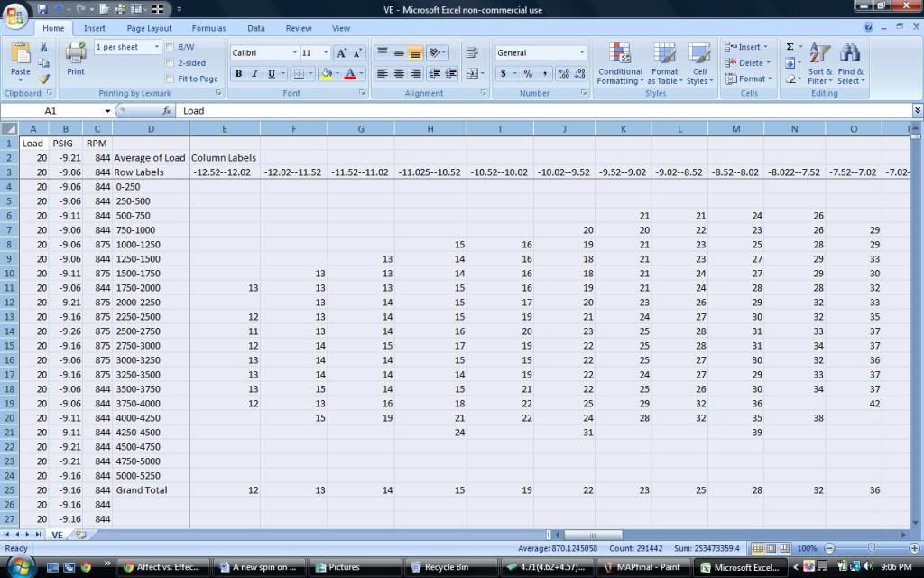Click the Insert Worksheet tab icon
This screenshot has width=924, height=578.
(x=80, y=535)
